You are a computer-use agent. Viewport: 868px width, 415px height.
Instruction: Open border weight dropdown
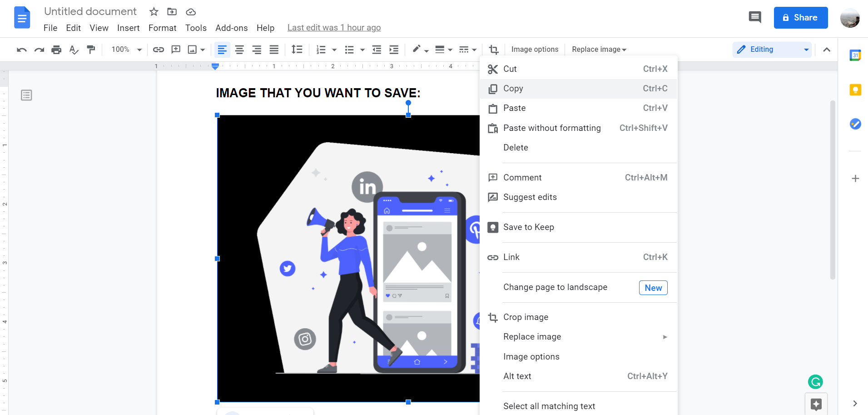coord(444,50)
